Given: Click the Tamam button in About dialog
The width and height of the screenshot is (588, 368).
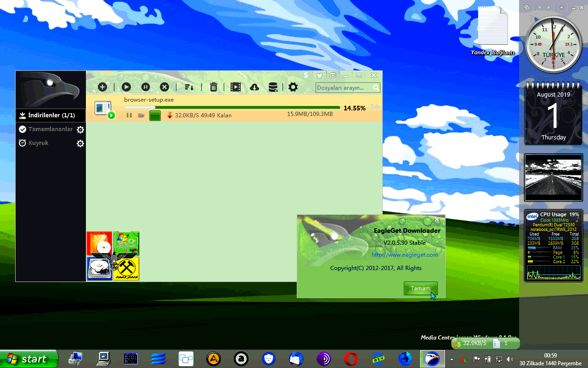Looking at the screenshot, I should pos(421,288).
